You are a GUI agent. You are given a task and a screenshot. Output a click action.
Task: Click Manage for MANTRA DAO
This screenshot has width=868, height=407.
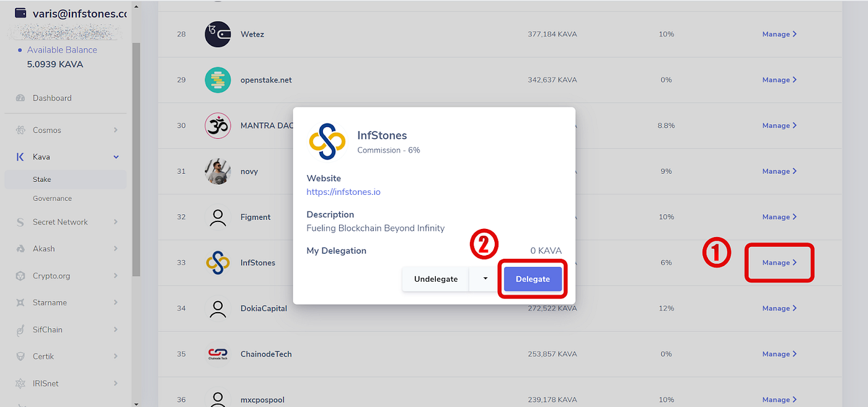coord(779,125)
